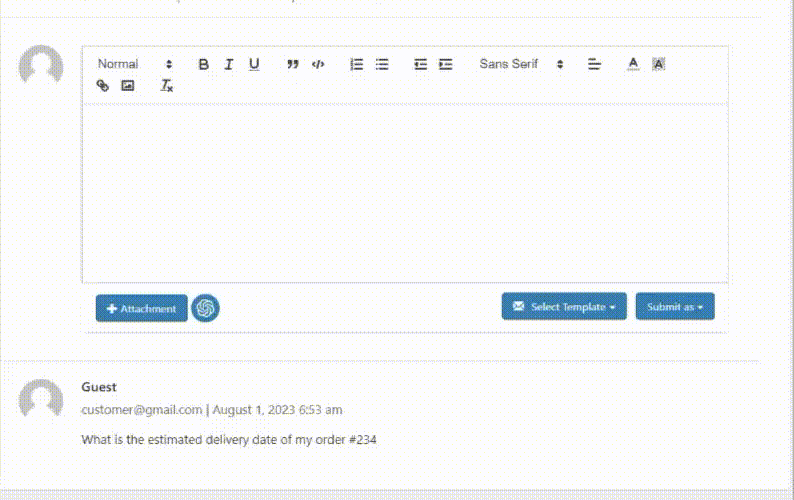The height and width of the screenshot is (500, 794).
Task: Insert a blockquote
Action: tap(293, 64)
